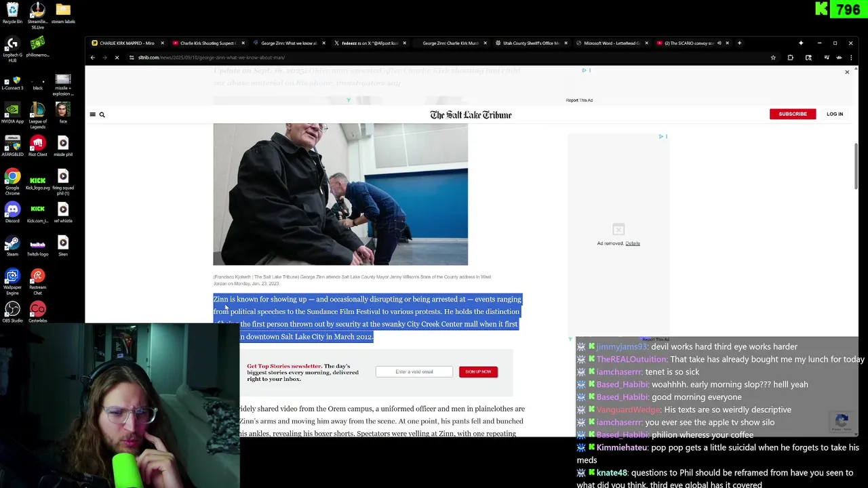Image resolution: width=868 pixels, height=488 pixels.
Task: Click the AdChoices icon on sidebar ad
Action: pyautogui.click(x=661, y=136)
